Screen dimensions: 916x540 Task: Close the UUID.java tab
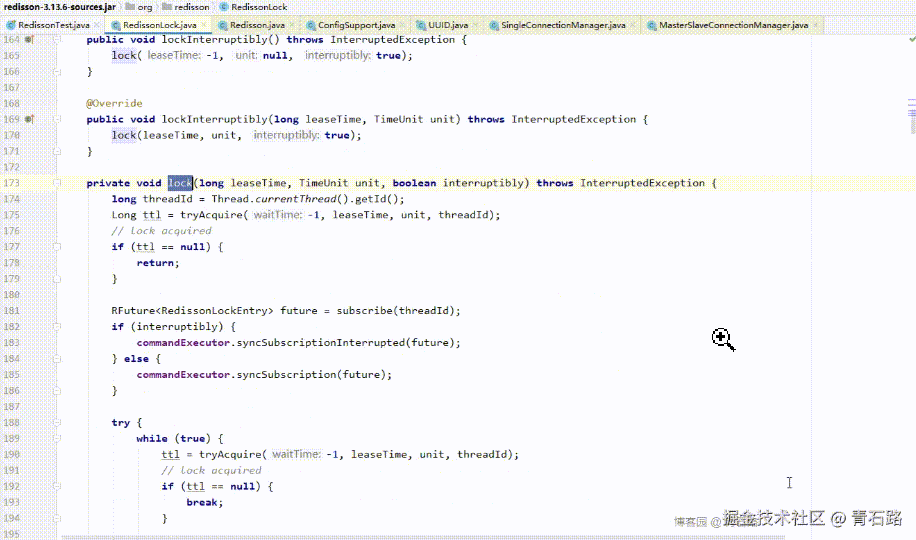[x=475, y=25]
